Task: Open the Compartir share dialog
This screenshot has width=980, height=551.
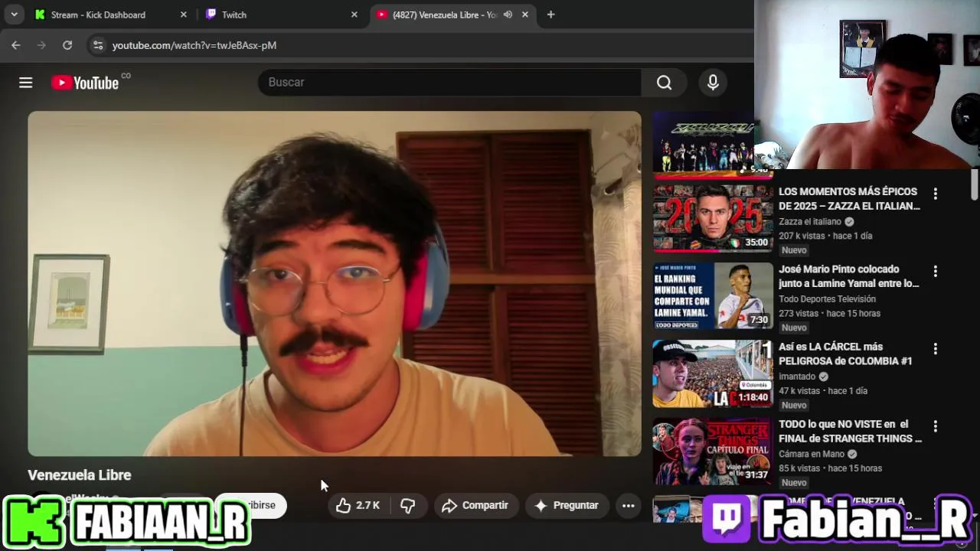Action: [x=475, y=505]
